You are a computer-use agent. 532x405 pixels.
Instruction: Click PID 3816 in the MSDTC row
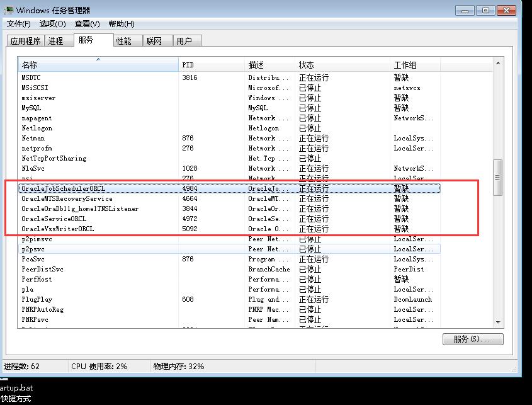click(x=190, y=77)
